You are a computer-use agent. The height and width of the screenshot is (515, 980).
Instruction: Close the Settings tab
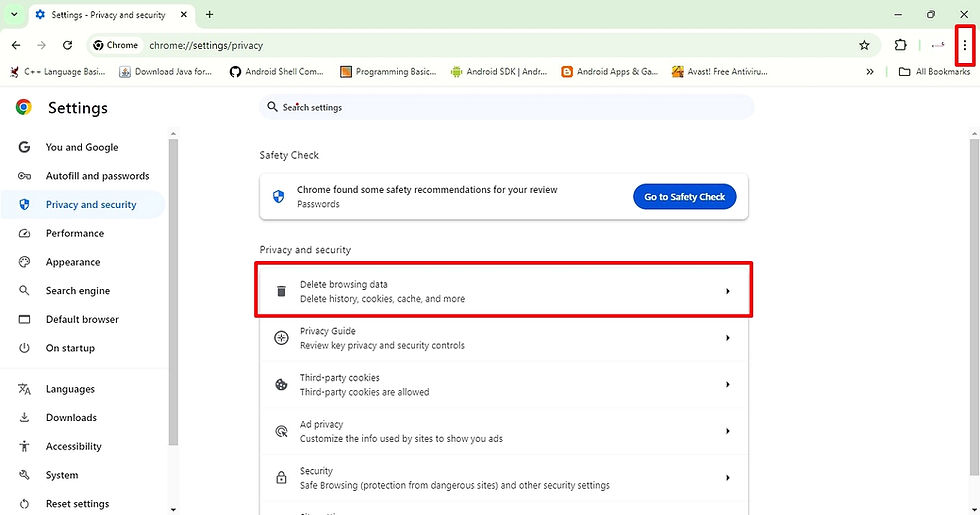click(x=184, y=14)
